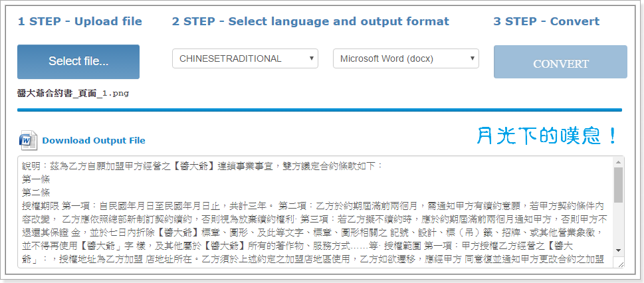This screenshot has width=644, height=283.
Task: Click the text area resize handle
Action: (620, 264)
